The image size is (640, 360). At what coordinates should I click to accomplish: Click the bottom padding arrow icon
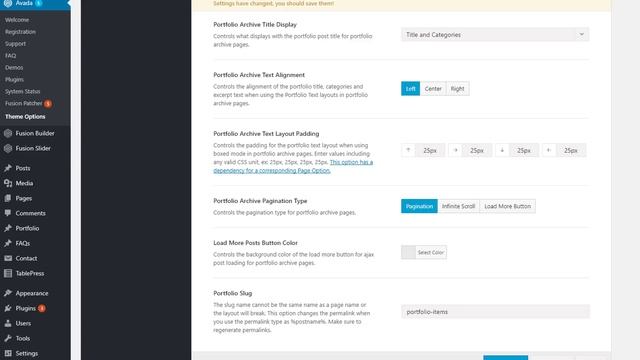point(502,150)
